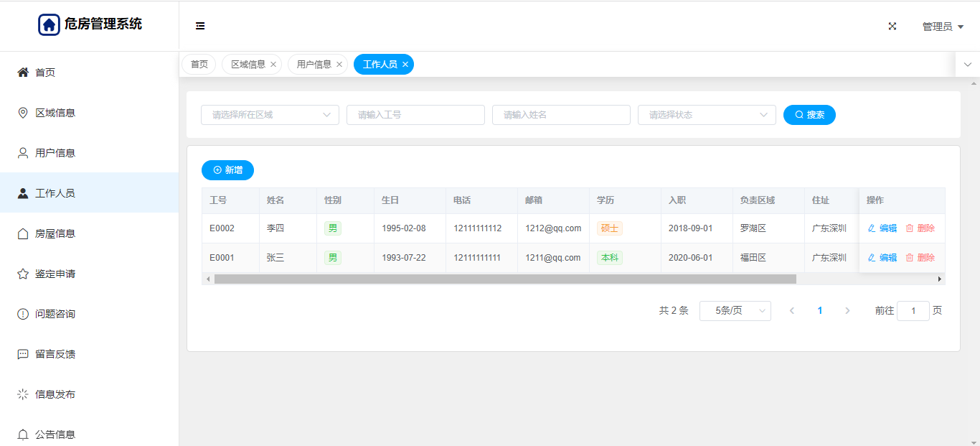Open the 管理员 account menu
The image size is (980, 446).
[x=942, y=27]
